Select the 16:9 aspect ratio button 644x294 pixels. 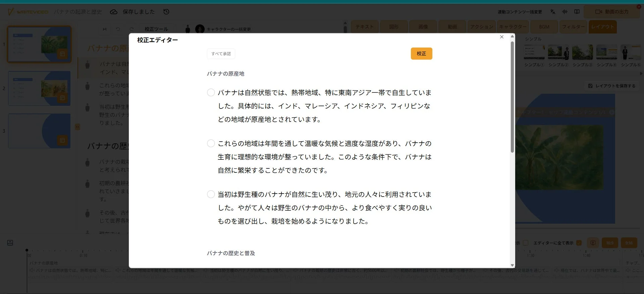coord(610,243)
